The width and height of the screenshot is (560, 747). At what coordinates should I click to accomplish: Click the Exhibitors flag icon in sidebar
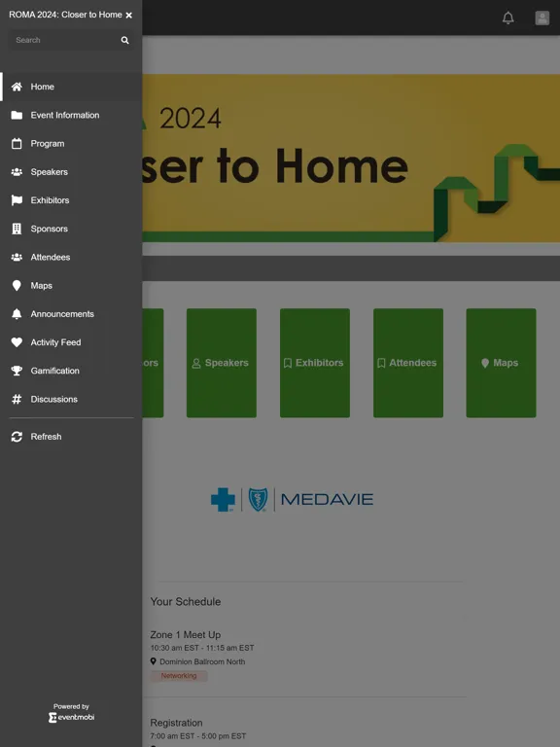coord(17,200)
